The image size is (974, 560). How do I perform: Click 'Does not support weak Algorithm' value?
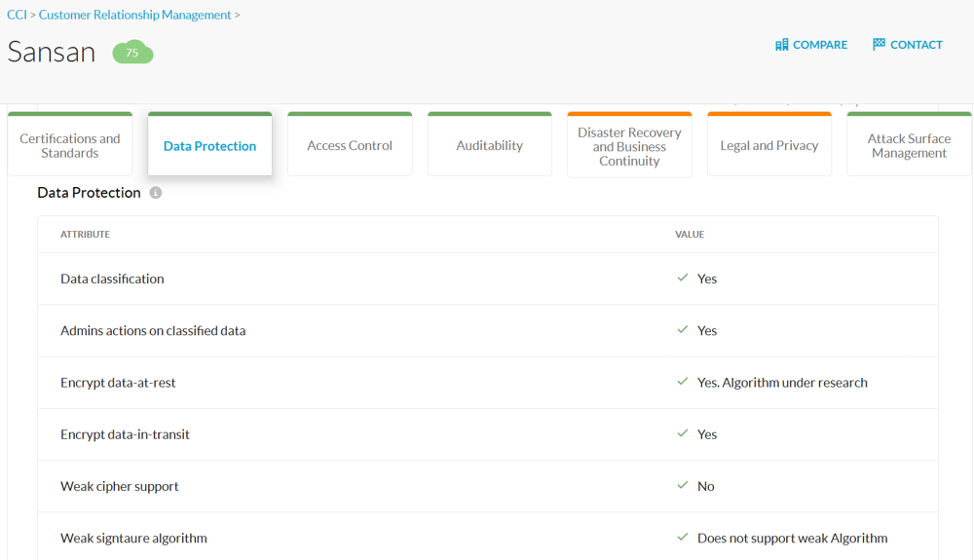792,539
